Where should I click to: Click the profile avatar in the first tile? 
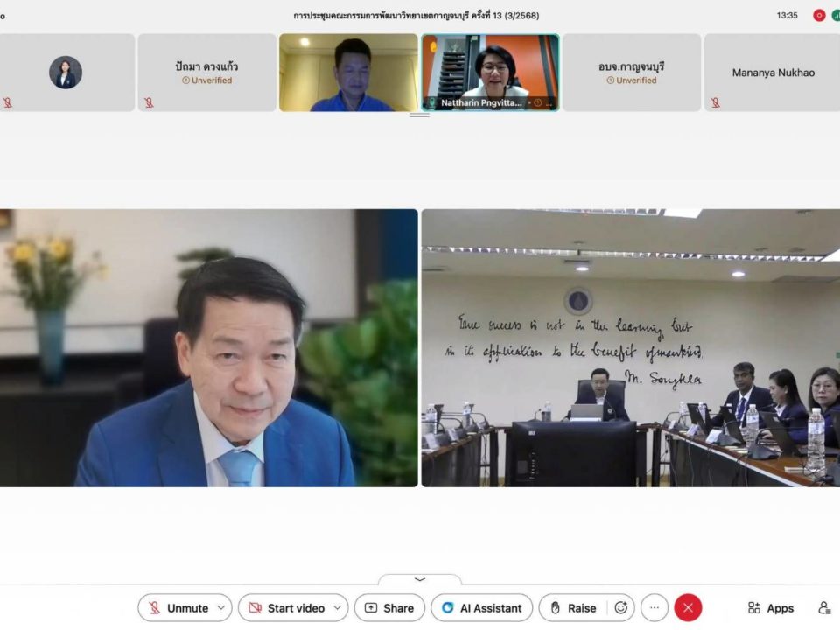[x=66, y=73]
